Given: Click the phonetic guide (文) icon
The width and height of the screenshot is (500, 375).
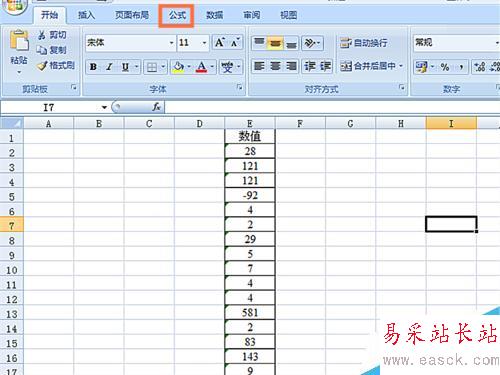Looking at the screenshot, I should [x=227, y=67].
